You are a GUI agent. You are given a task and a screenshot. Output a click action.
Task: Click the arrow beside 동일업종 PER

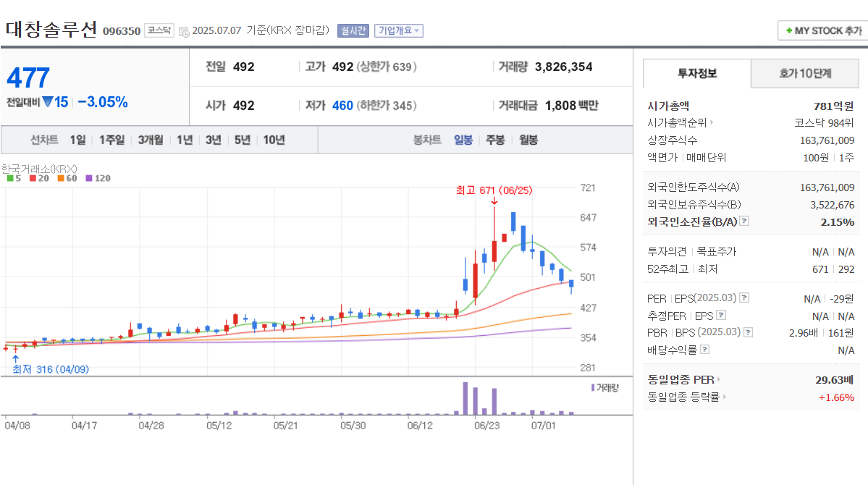click(719, 379)
